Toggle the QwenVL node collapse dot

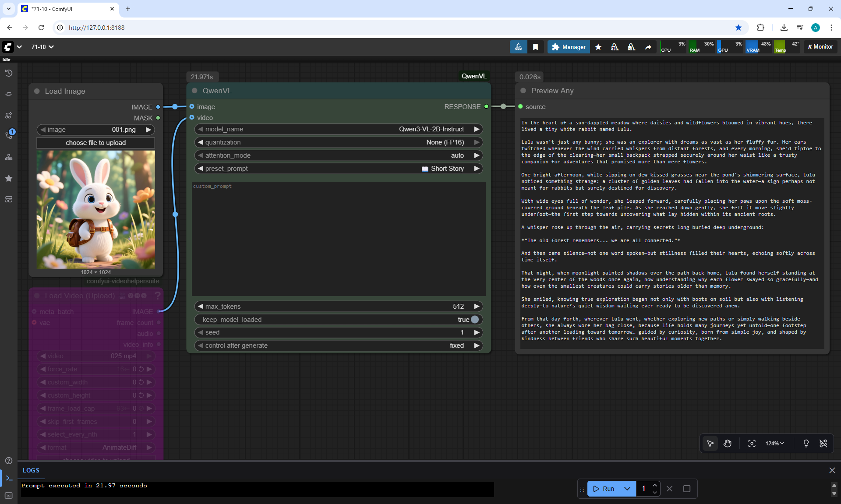tap(194, 91)
